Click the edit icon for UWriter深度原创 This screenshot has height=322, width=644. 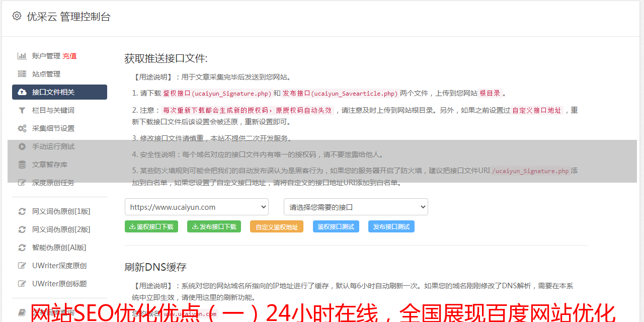click(x=22, y=266)
